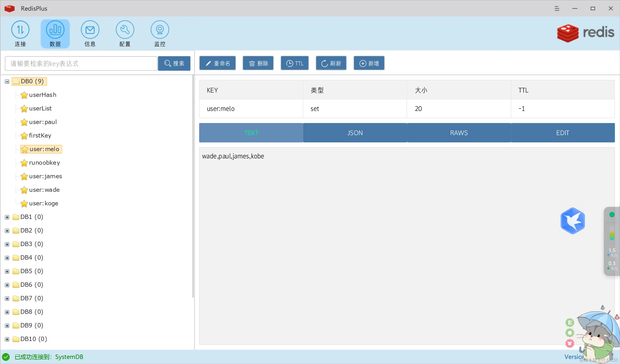Click the blue bird floating icon

tap(573, 221)
